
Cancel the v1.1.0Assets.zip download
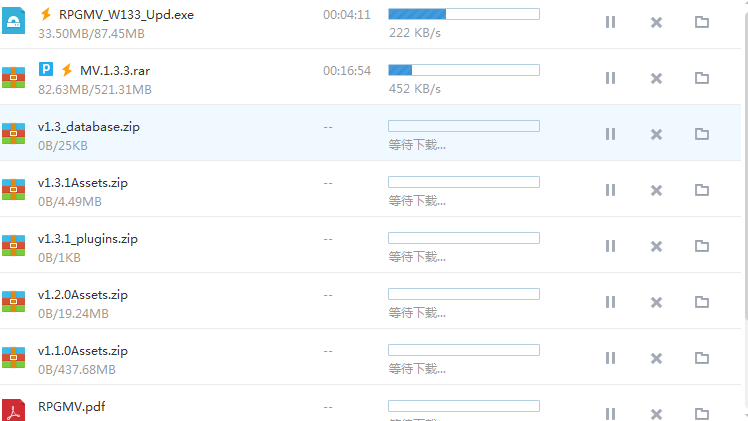(656, 359)
